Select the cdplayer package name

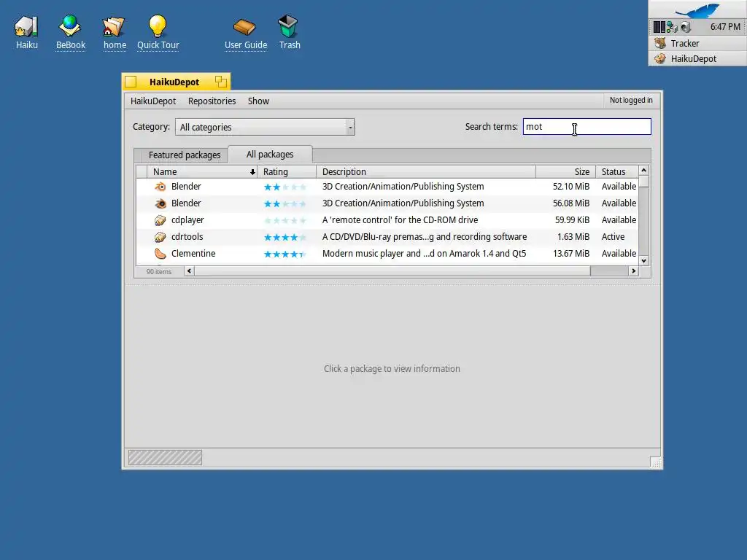click(187, 220)
